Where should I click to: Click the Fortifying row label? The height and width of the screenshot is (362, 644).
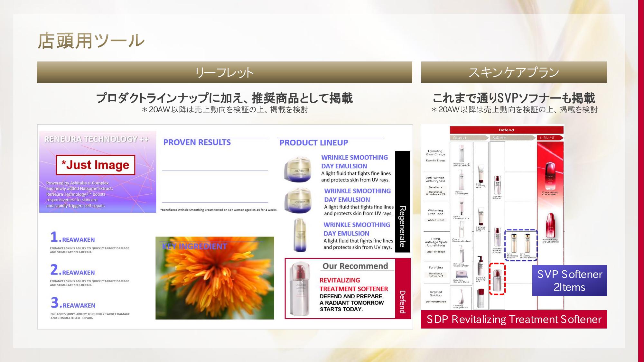pyautogui.click(x=436, y=267)
